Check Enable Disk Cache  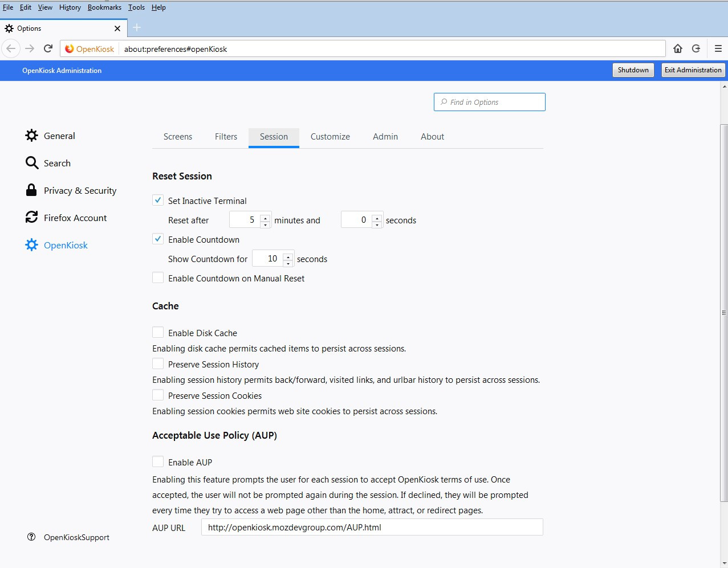coord(158,333)
